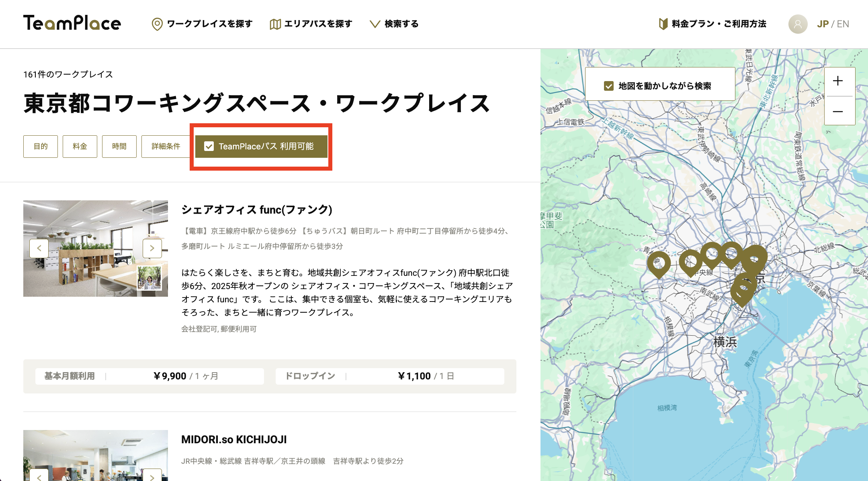Advance the func listing photo with the next arrow
This screenshot has width=868, height=481.
152,248
